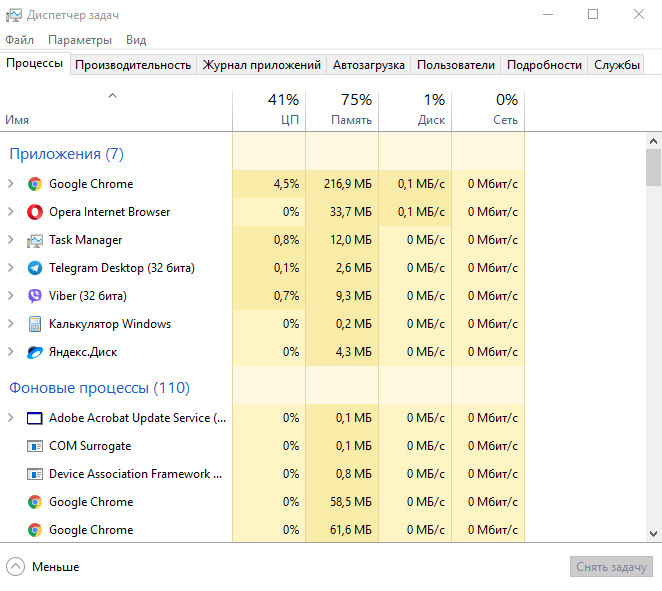Click the 33,7 МБ memory value
This screenshot has height=591, width=662.
pos(351,212)
